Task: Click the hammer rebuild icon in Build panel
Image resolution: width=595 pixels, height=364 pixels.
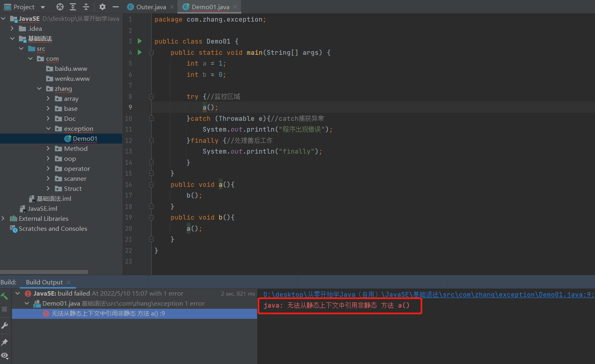Action: point(4,296)
